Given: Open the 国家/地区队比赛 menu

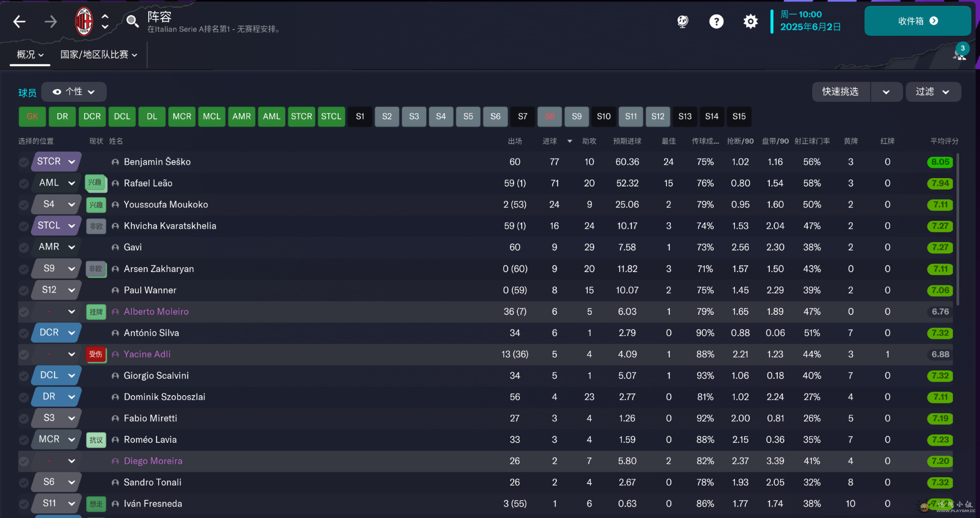Looking at the screenshot, I should click(x=98, y=55).
